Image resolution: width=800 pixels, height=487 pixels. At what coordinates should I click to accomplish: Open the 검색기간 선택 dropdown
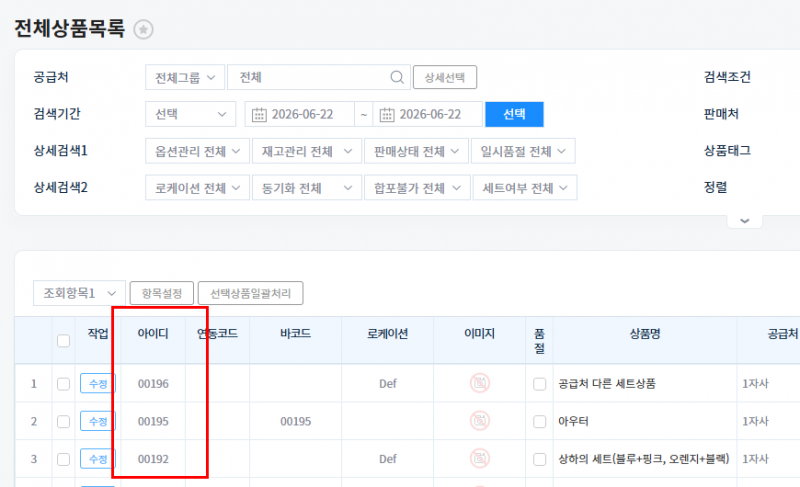(x=190, y=114)
